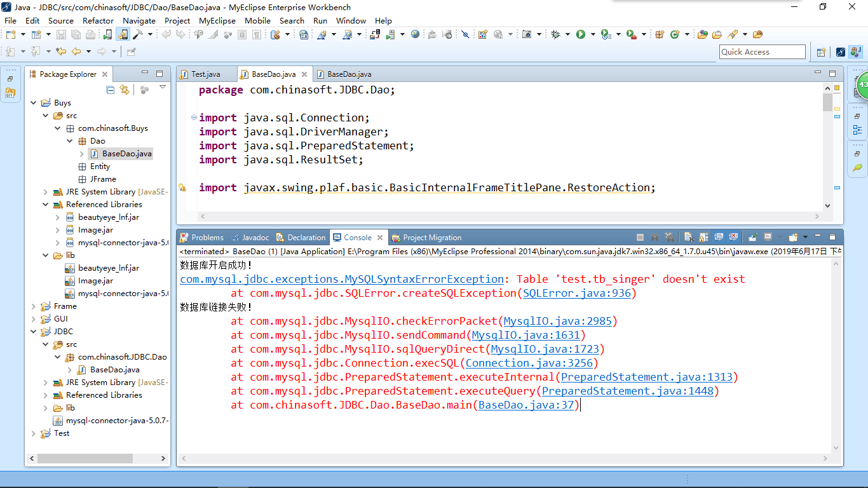Expand the Frame project node
868x488 pixels.
point(34,306)
